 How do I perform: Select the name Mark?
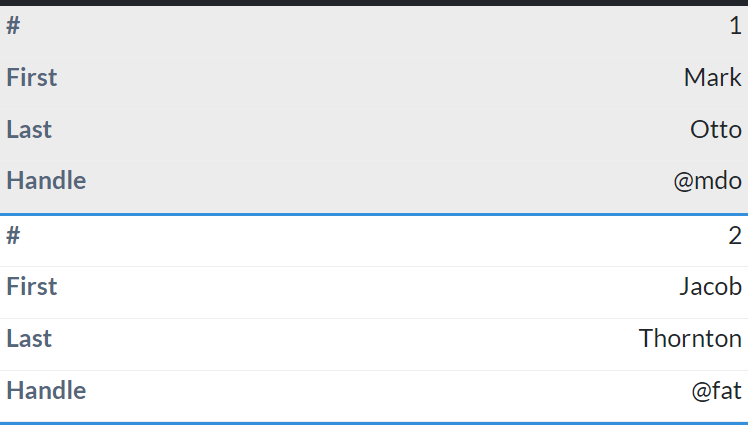pos(712,78)
